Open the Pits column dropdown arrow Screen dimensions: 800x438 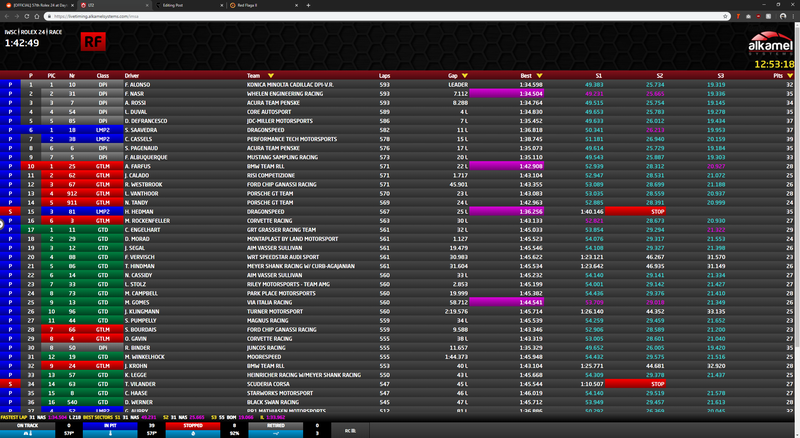point(790,76)
